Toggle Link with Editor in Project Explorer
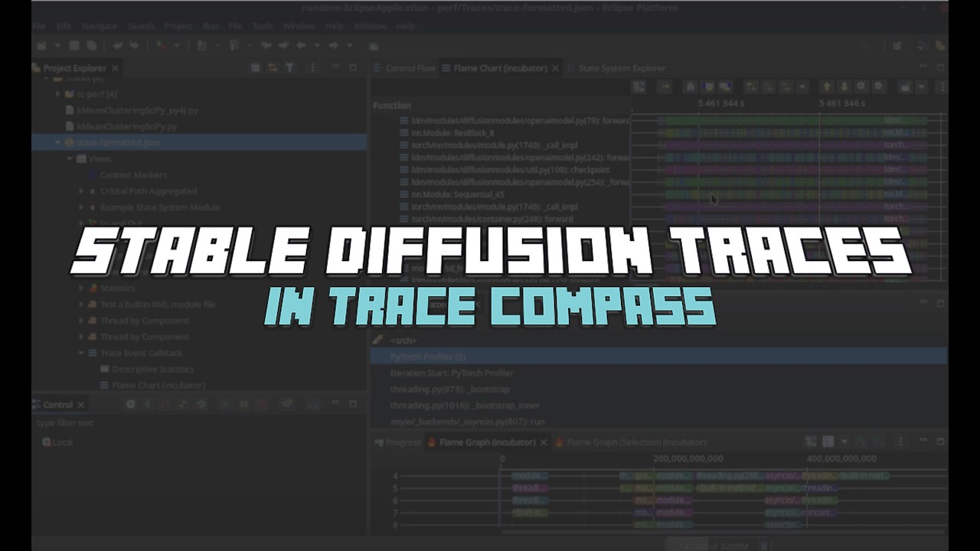 tap(273, 68)
